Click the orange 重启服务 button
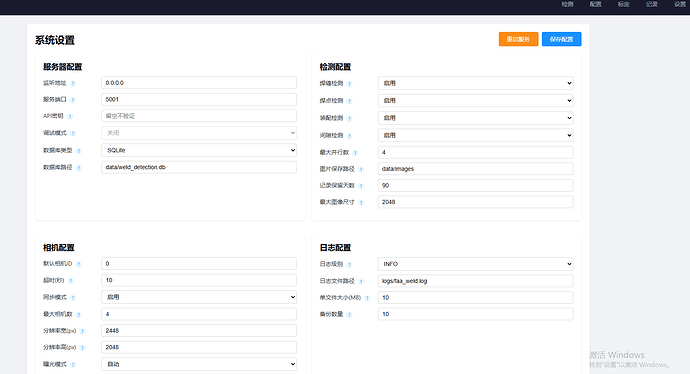 518,39
